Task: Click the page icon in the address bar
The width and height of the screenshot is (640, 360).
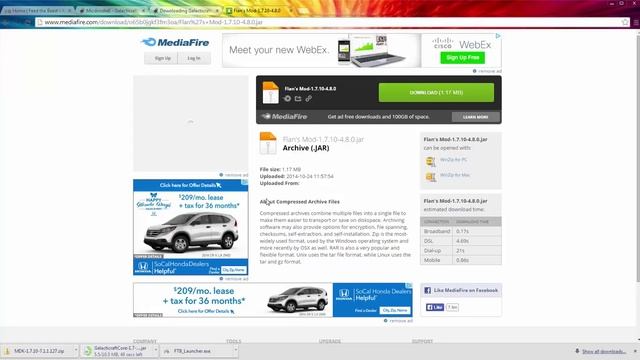Action: pyautogui.click(x=40, y=22)
